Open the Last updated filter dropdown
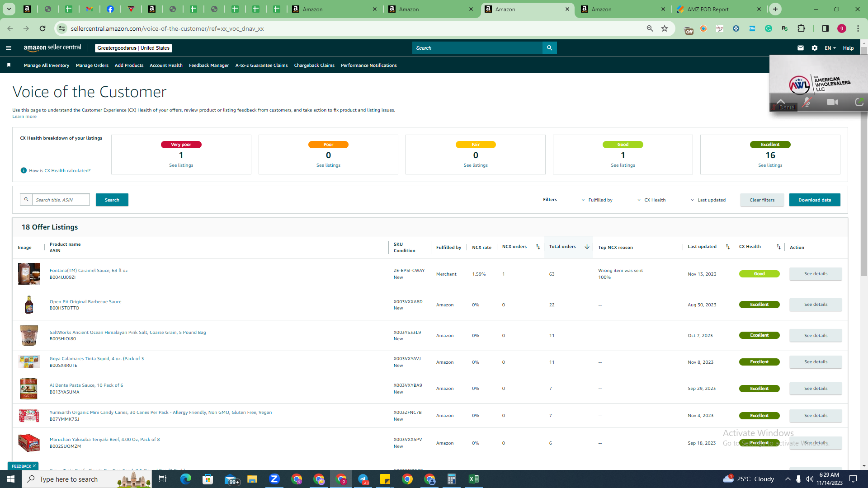The image size is (868, 488). click(x=708, y=200)
